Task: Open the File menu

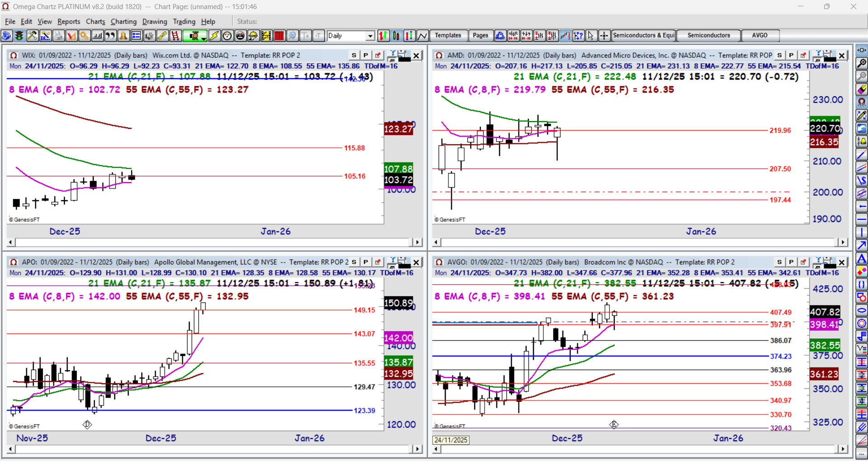Action: (x=10, y=21)
